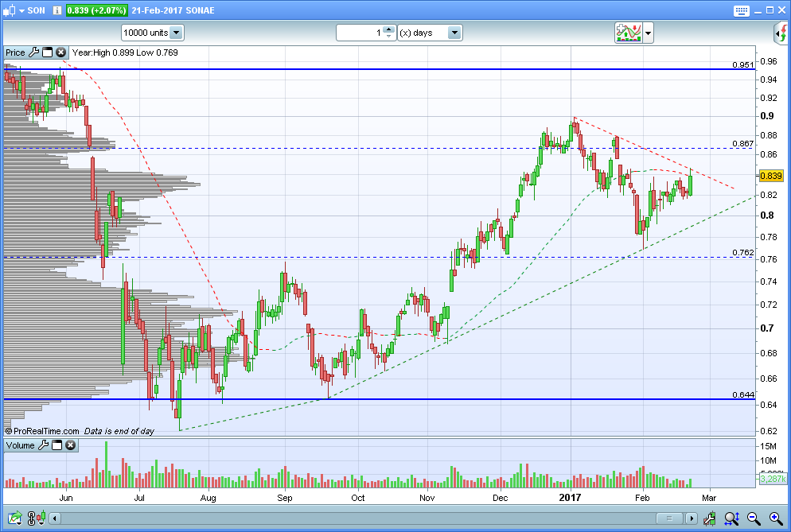Click the export chart icon at bottom left

click(x=15, y=518)
